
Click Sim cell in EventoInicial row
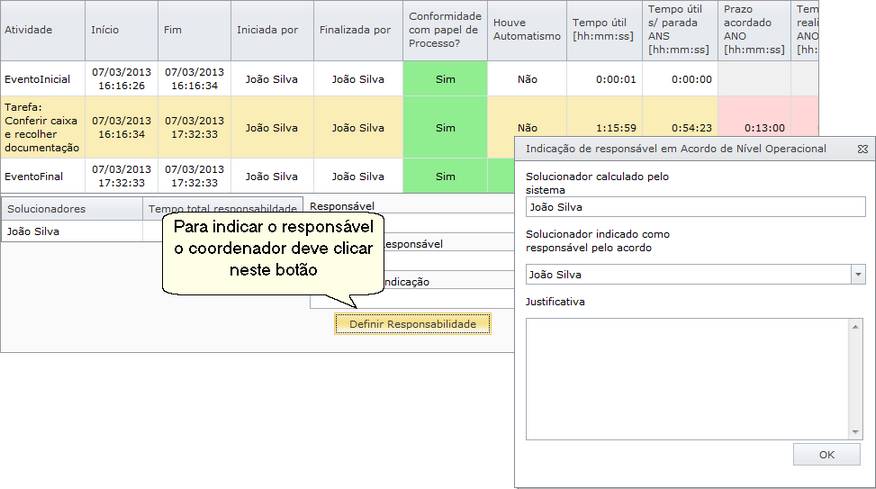[445, 79]
